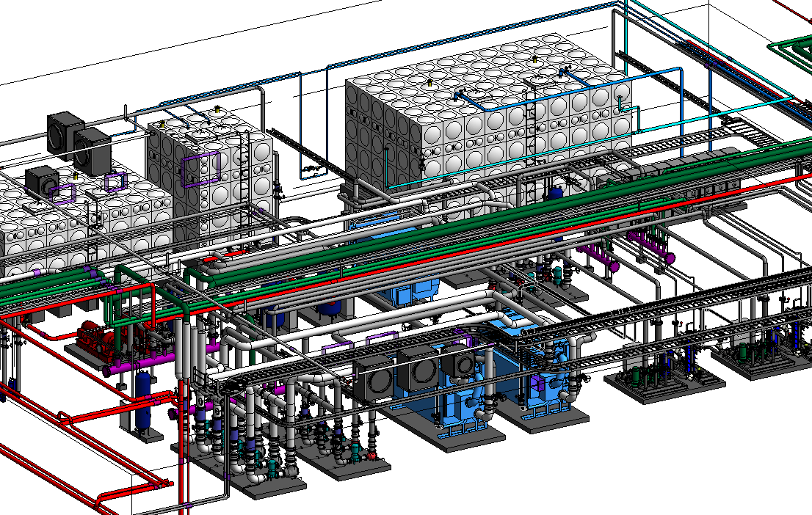The image size is (812, 515).
Task: Select the purple pipe loop on small tank
Action: [202, 170]
